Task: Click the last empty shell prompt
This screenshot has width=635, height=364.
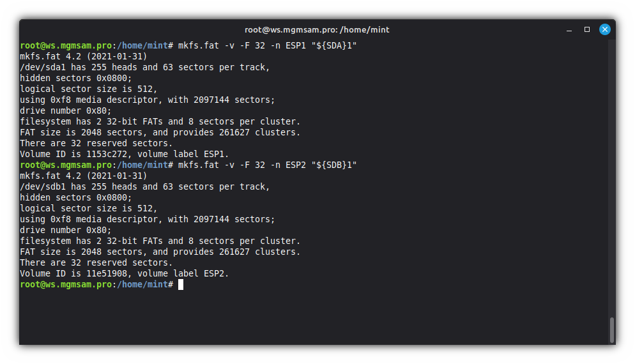Action: pos(96,284)
